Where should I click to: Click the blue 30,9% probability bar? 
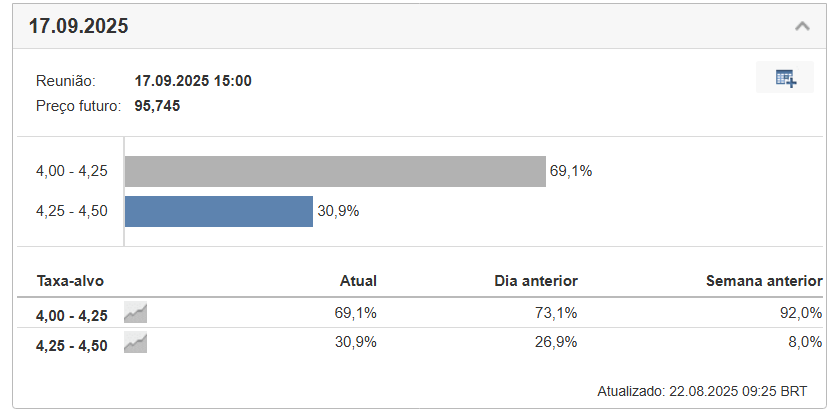pos(219,212)
